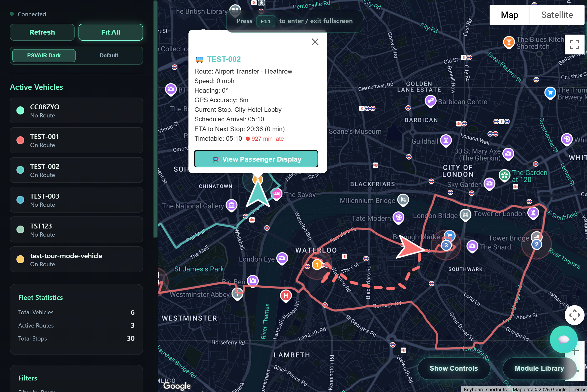Click the Fit All button
Image resolution: width=587 pixels, height=392 pixels.
click(x=111, y=32)
